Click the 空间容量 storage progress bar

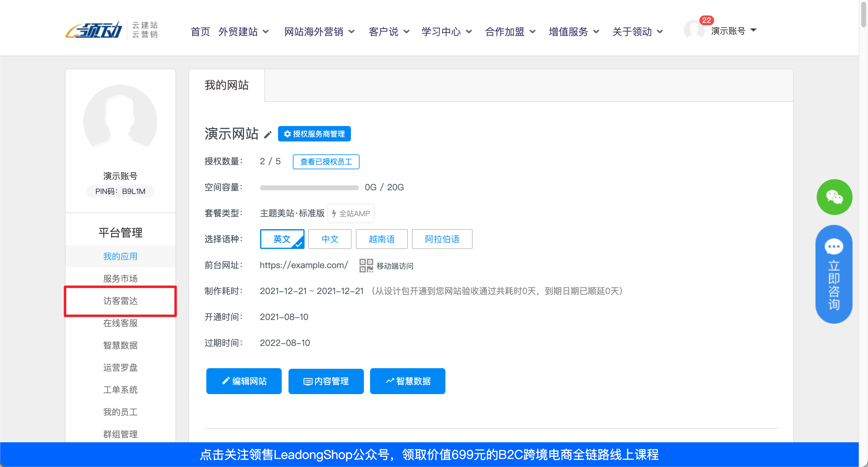tap(309, 187)
